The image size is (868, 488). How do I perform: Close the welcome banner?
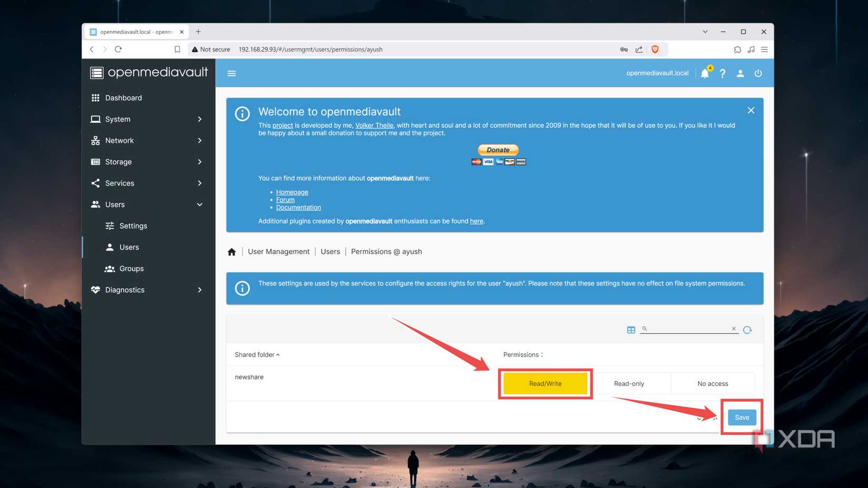click(751, 110)
